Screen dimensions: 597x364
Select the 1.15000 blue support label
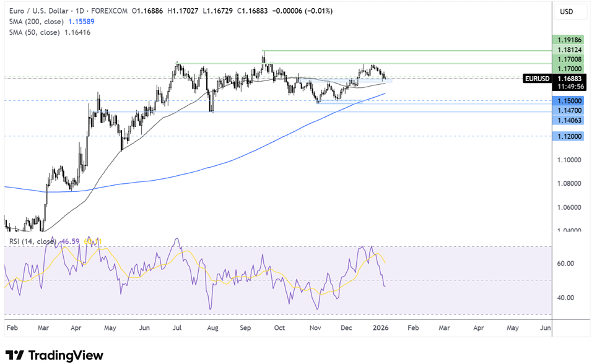click(x=568, y=101)
